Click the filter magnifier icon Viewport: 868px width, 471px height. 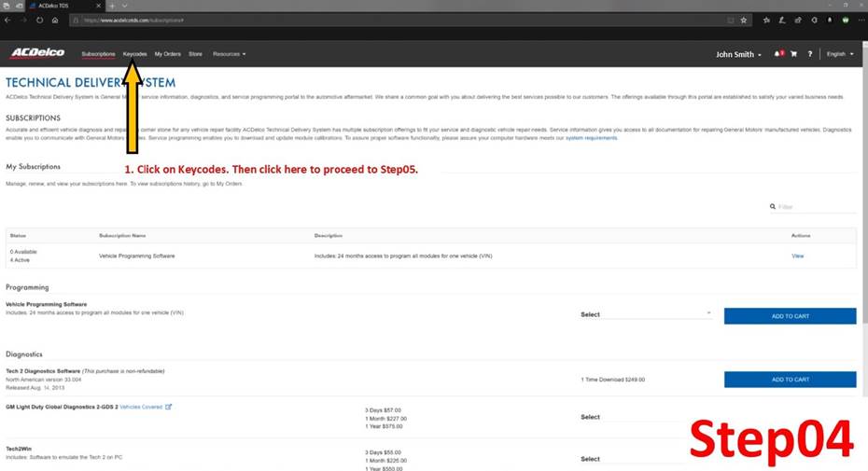pos(772,206)
